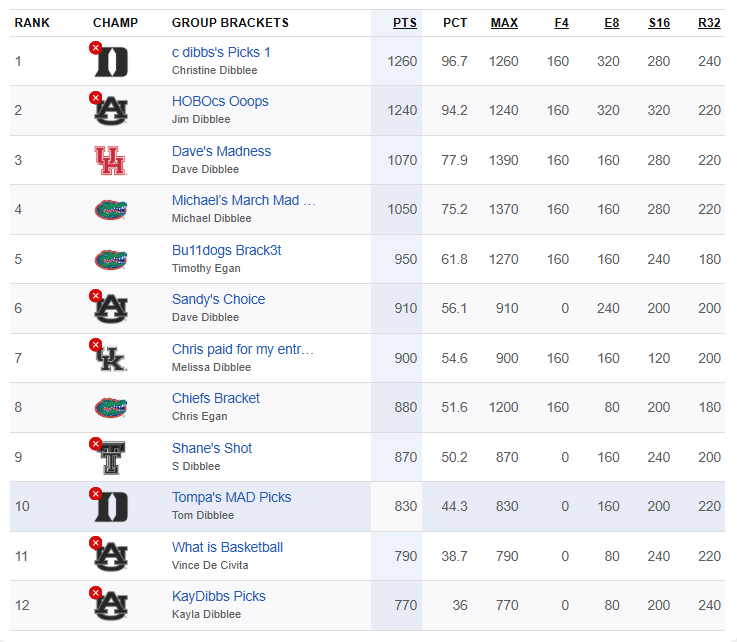Click the Florida Gators logo in rank 4 row
Screen dimensions: 737x642
pyautogui.click(x=111, y=210)
